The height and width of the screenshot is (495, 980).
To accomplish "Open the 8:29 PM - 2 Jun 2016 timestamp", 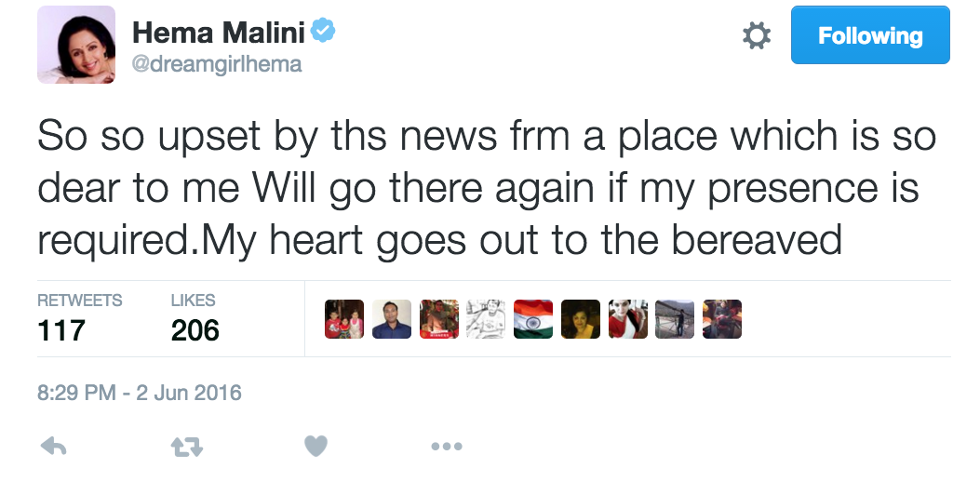I will 140,393.
